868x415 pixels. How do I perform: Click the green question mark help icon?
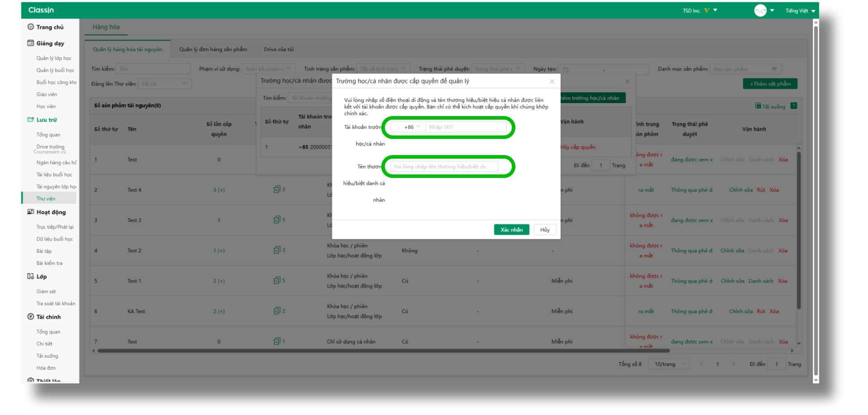794,106
